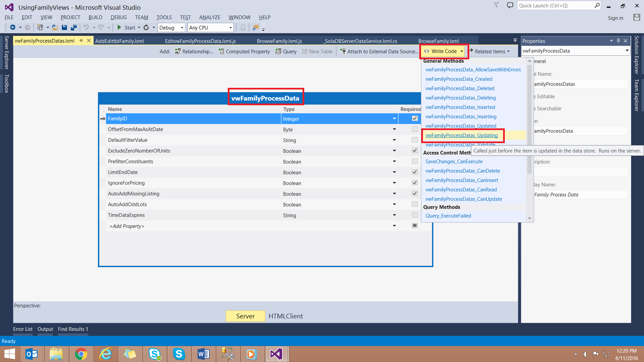Viewport: 644px width, 362px height.
Task: Add a Computed Property
Action: 244,51
